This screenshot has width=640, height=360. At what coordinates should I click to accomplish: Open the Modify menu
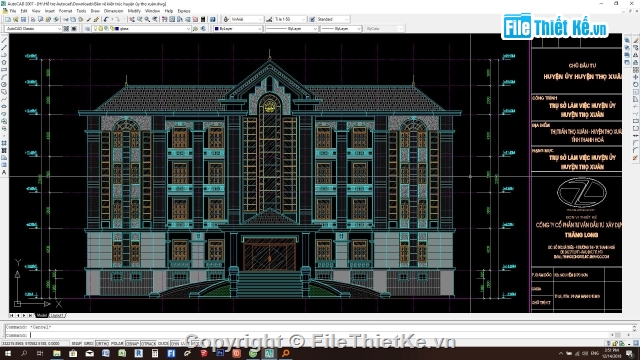pos(134,11)
